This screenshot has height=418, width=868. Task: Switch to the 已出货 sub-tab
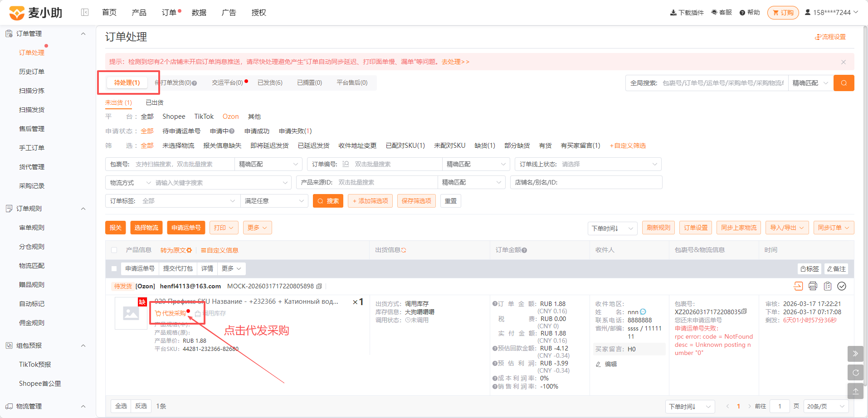pos(155,102)
